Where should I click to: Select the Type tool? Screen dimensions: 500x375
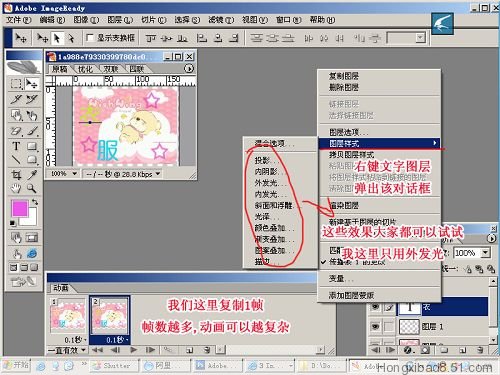pos(16,146)
